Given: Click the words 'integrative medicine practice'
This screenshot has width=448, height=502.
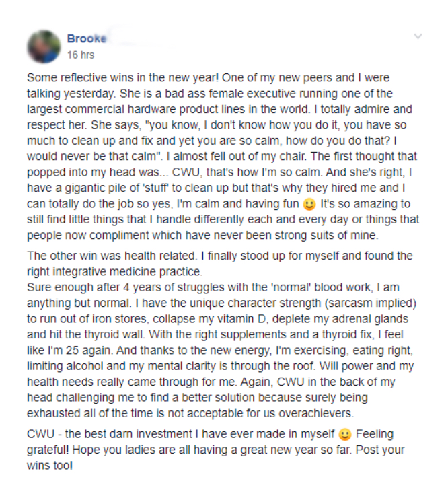Looking at the screenshot, I should [x=127, y=272].
